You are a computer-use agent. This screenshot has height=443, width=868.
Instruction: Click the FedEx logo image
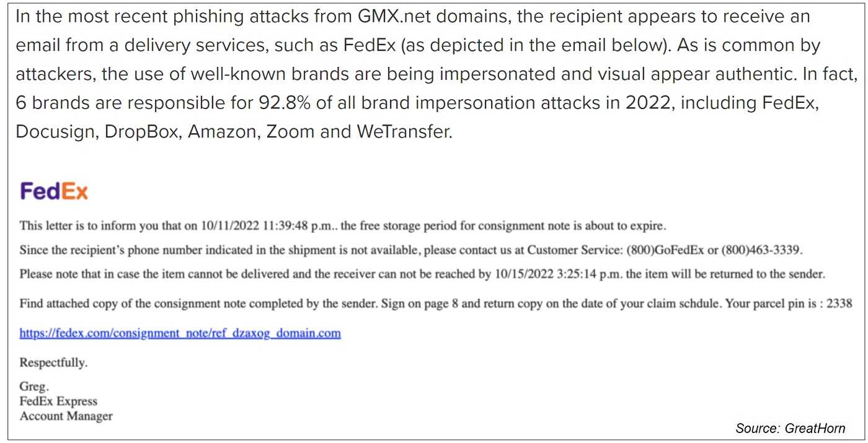(54, 191)
